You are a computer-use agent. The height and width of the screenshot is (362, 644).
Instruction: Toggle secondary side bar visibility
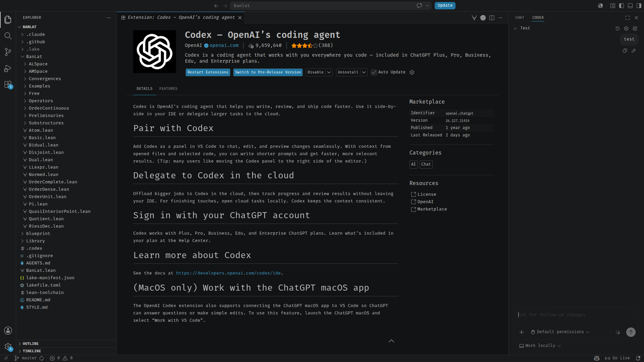point(639,6)
